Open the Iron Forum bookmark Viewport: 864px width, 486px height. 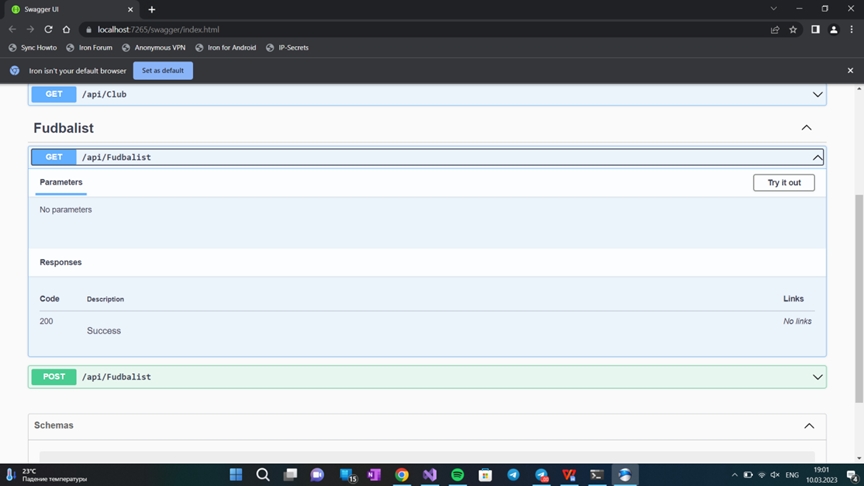click(x=90, y=47)
